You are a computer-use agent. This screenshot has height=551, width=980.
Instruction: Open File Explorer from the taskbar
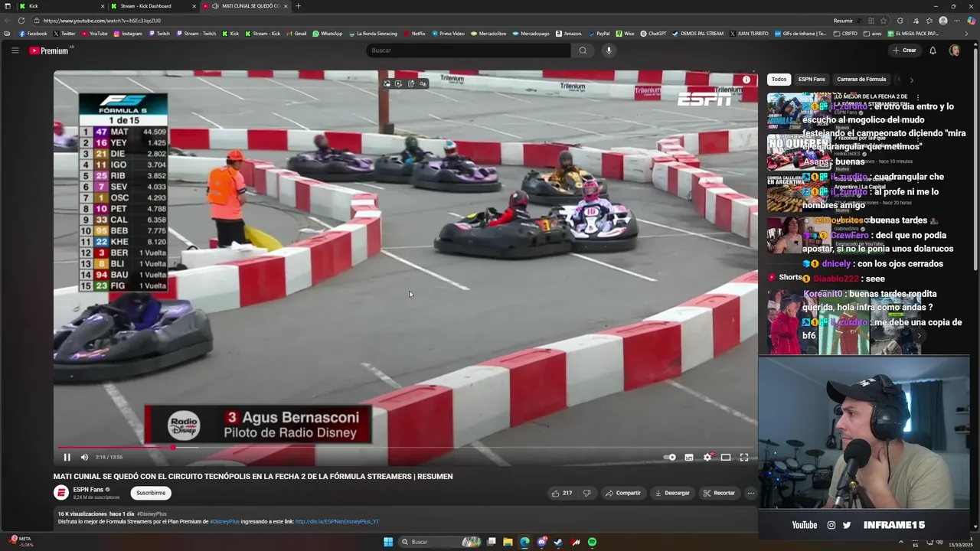[x=508, y=542]
